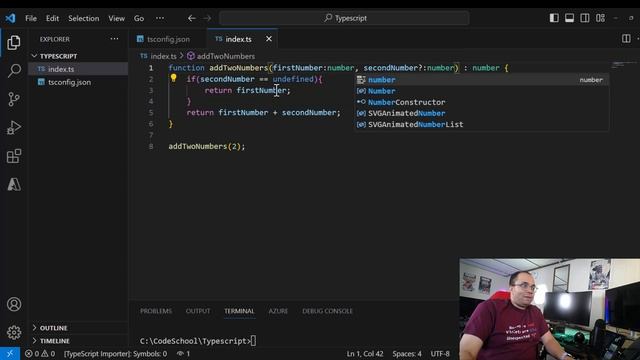Show more menu items with ellipsis
Viewport: 640px width, 360px height.
[x=160, y=18]
